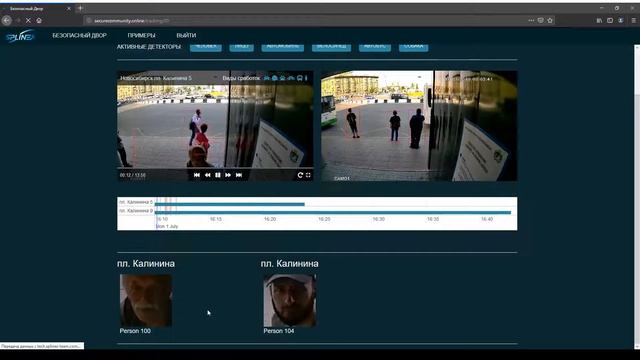Fast-forward the left camera video
The height and width of the screenshot is (360, 640).
click(x=228, y=175)
